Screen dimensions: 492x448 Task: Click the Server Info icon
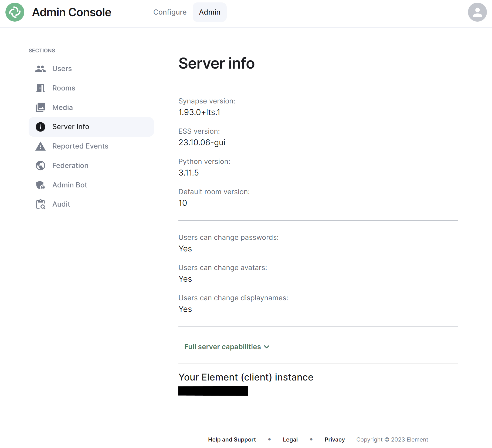coord(40,127)
